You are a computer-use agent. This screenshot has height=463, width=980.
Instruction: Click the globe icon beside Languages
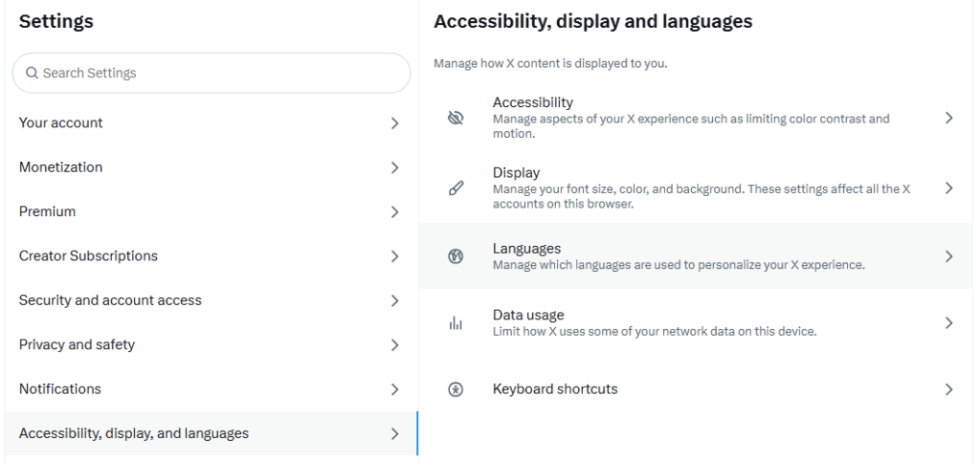click(x=456, y=256)
